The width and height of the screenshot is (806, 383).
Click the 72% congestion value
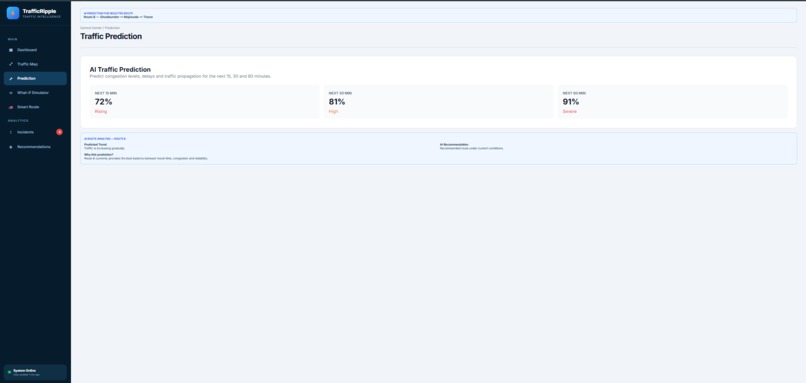point(103,102)
